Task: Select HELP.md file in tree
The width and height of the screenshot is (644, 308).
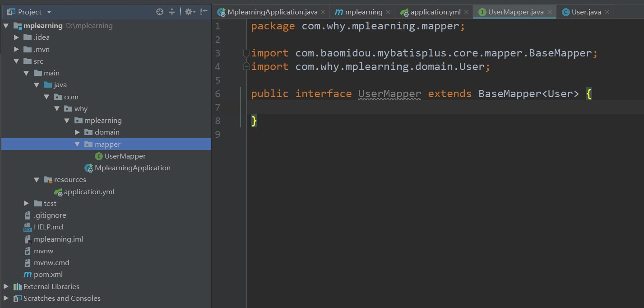Action: tap(48, 227)
